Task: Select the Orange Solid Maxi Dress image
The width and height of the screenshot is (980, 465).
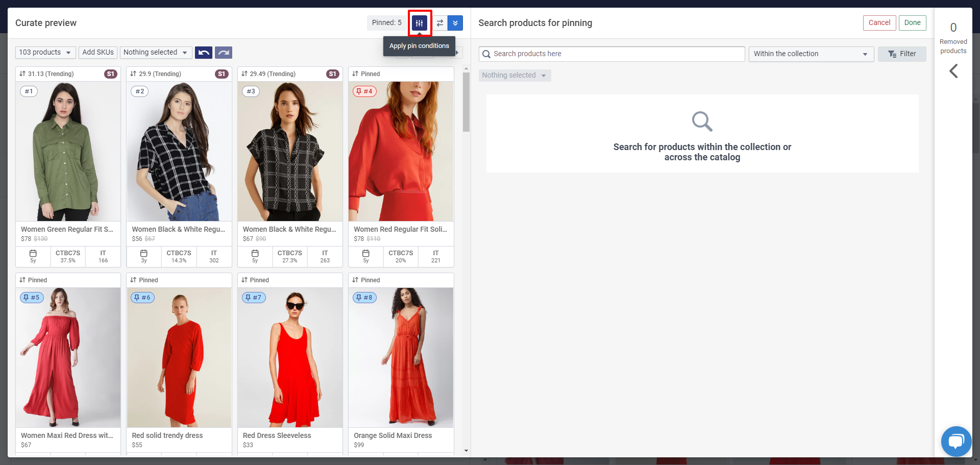Action: (401, 358)
